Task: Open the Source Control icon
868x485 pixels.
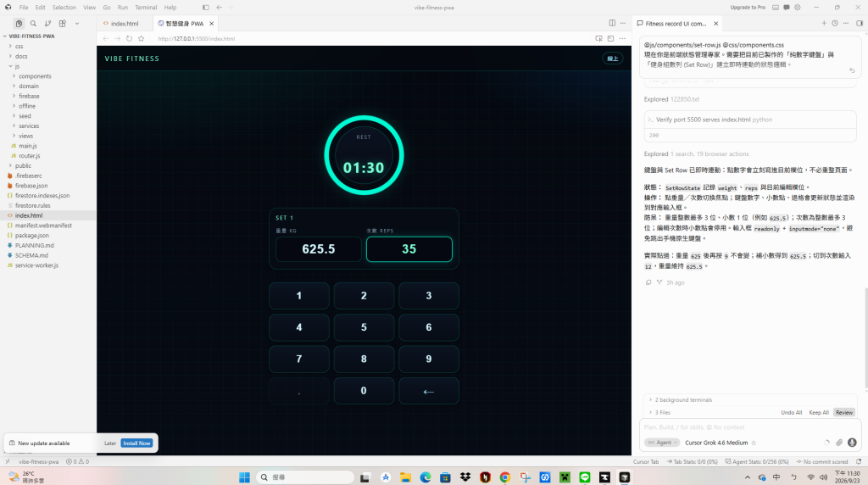Action: tap(47, 24)
